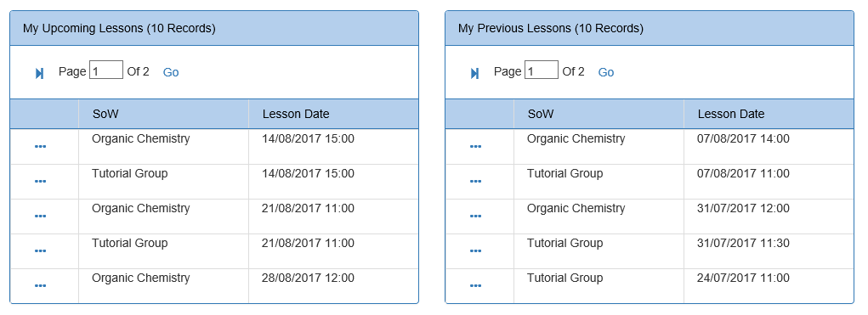Open options for Tutorial Group 31/07/2017 lesson
Viewport: 868px width, 315px height.
coord(475,250)
